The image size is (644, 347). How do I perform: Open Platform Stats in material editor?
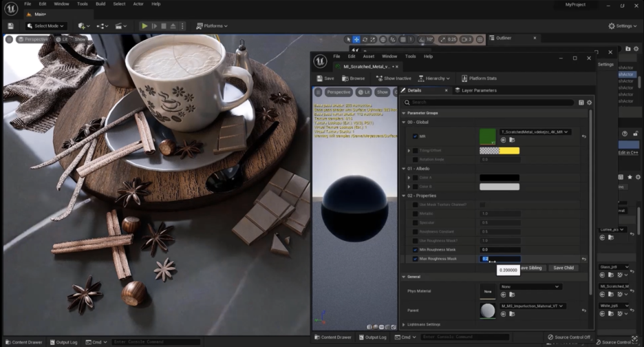click(479, 78)
